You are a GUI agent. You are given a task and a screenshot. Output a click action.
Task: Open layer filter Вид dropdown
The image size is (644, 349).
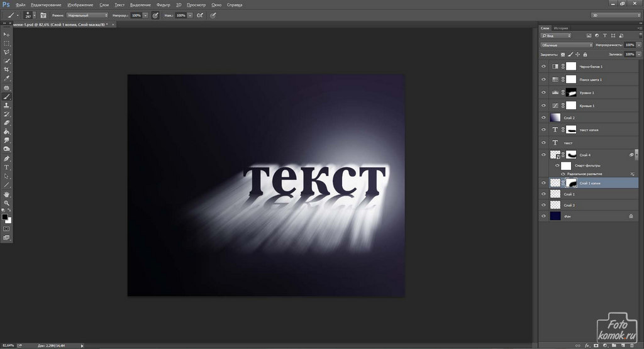click(x=556, y=36)
